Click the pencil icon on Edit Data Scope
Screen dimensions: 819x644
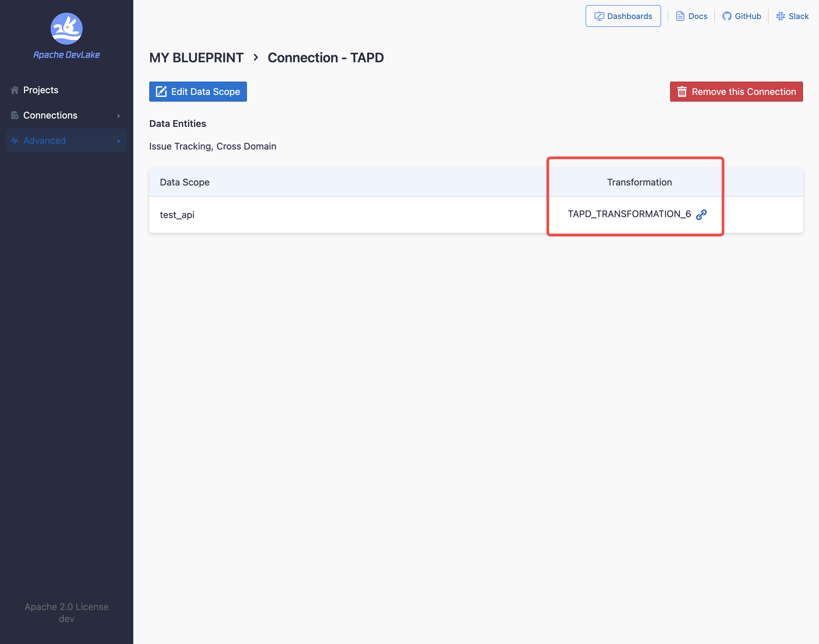tap(162, 92)
